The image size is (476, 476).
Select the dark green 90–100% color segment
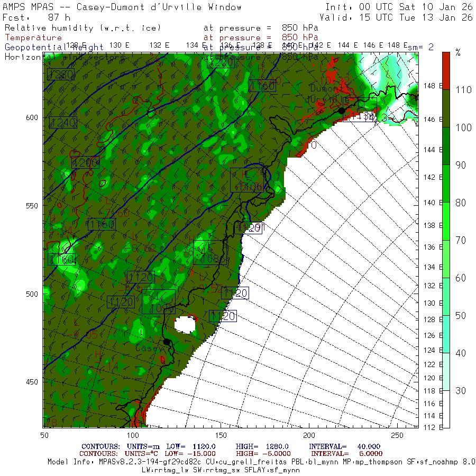pos(446,146)
